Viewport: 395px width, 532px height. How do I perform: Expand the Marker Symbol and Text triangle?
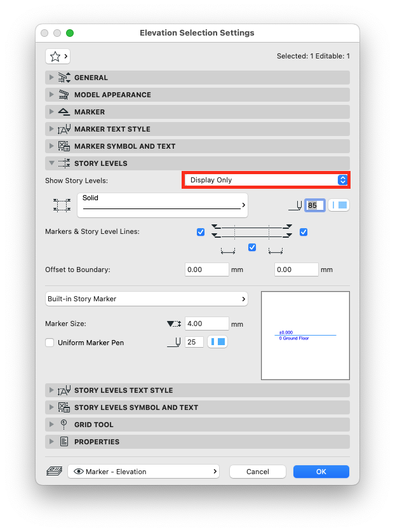51,146
